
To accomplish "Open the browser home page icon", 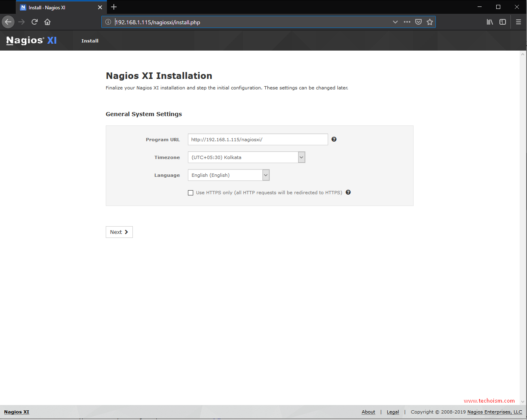I will click(47, 22).
